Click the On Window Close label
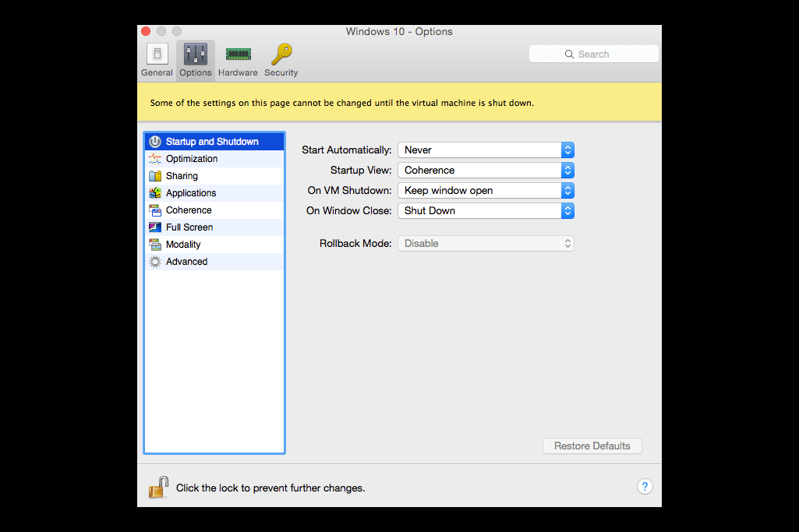Image resolution: width=799 pixels, height=532 pixels. coord(349,211)
